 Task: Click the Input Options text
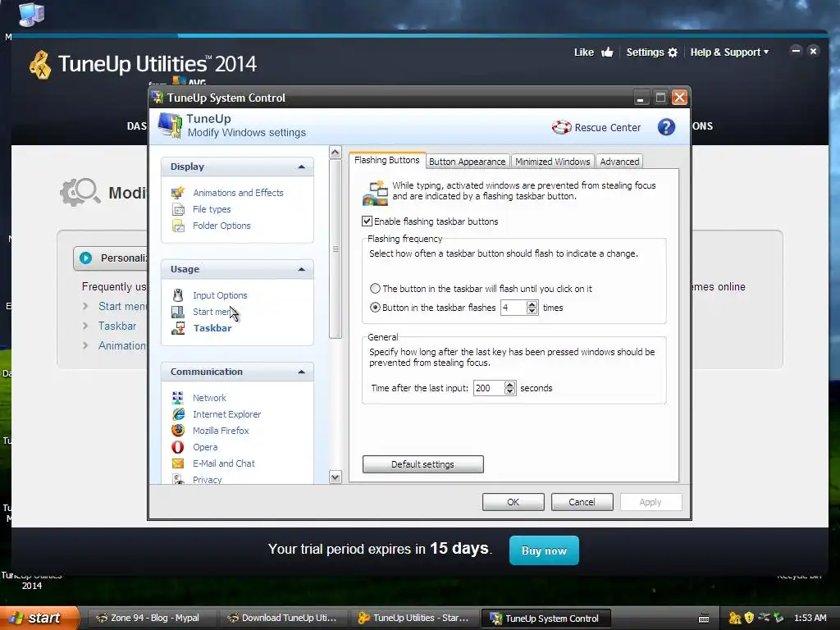click(x=220, y=295)
